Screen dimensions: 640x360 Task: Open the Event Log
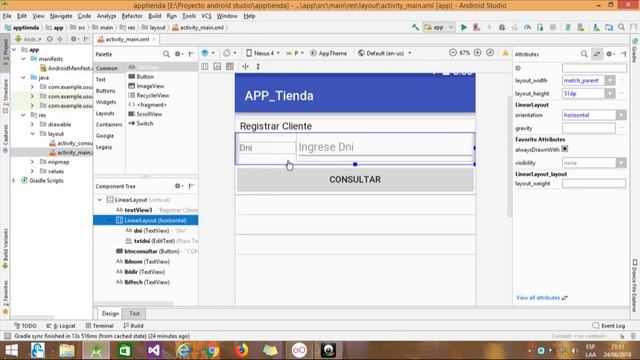609,326
